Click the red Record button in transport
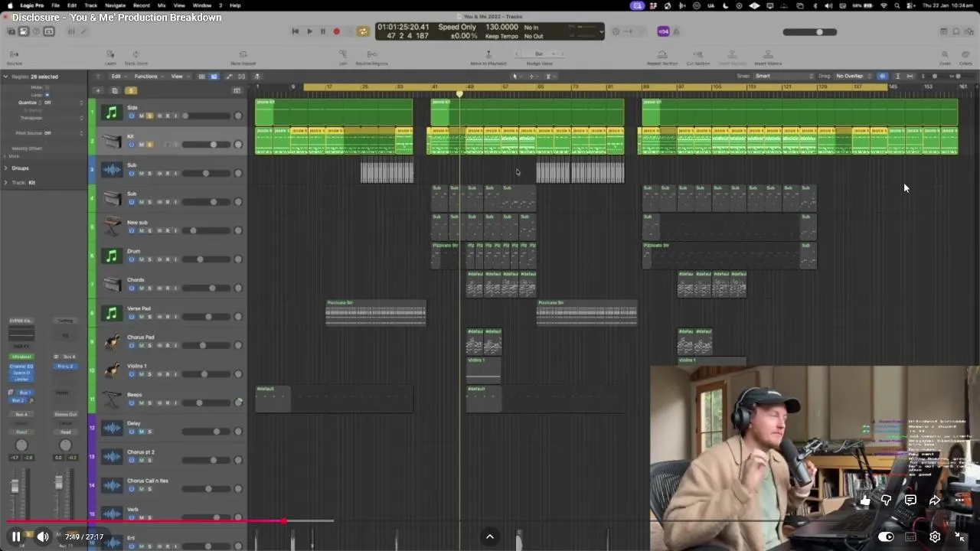 (336, 31)
